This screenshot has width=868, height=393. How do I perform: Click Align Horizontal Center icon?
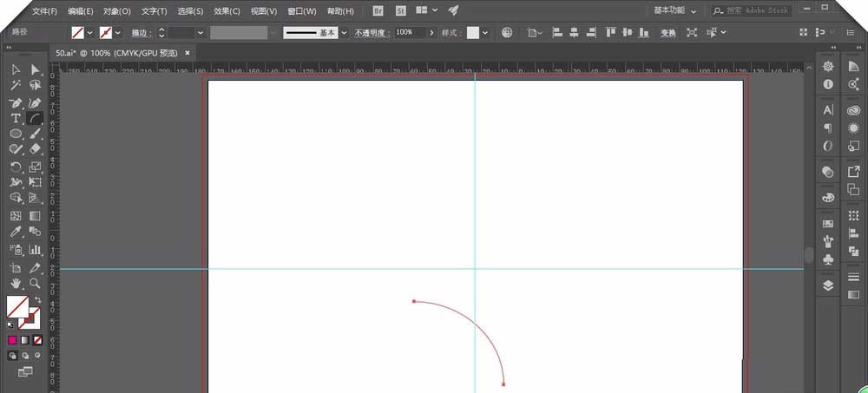(575, 33)
